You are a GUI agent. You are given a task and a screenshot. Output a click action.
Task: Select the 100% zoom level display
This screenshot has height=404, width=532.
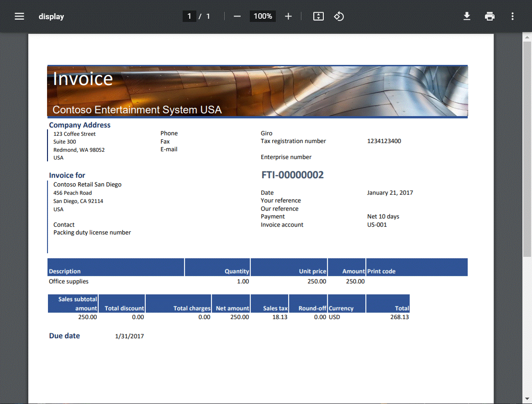click(263, 16)
